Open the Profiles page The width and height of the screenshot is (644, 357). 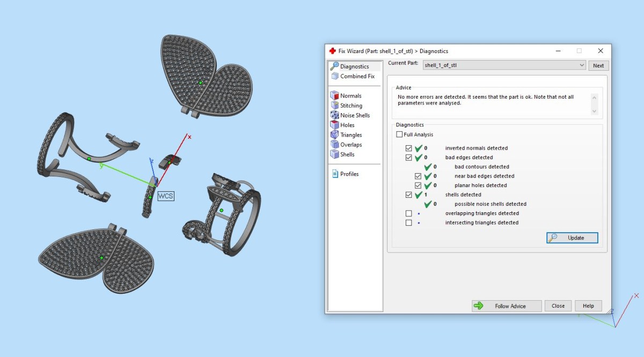click(349, 174)
